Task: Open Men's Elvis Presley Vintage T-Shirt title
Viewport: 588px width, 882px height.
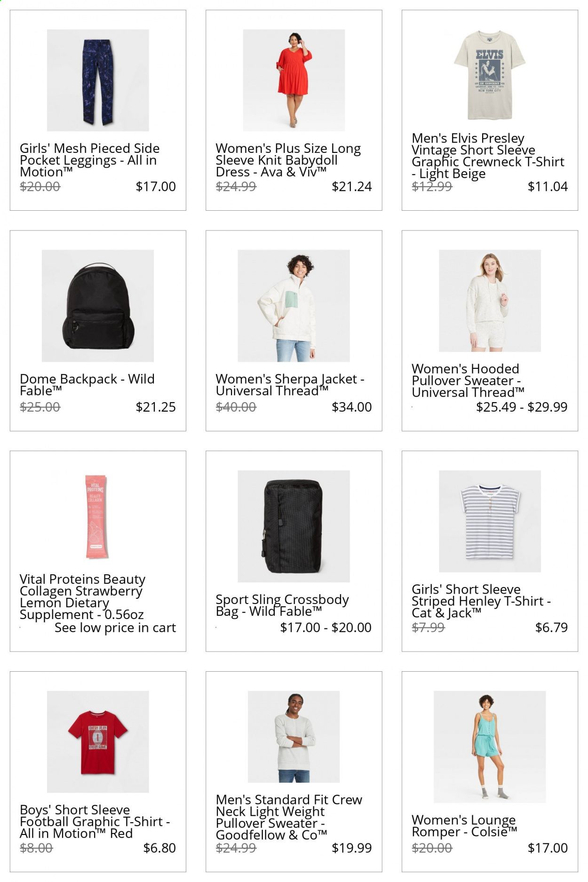Action: 488,156
